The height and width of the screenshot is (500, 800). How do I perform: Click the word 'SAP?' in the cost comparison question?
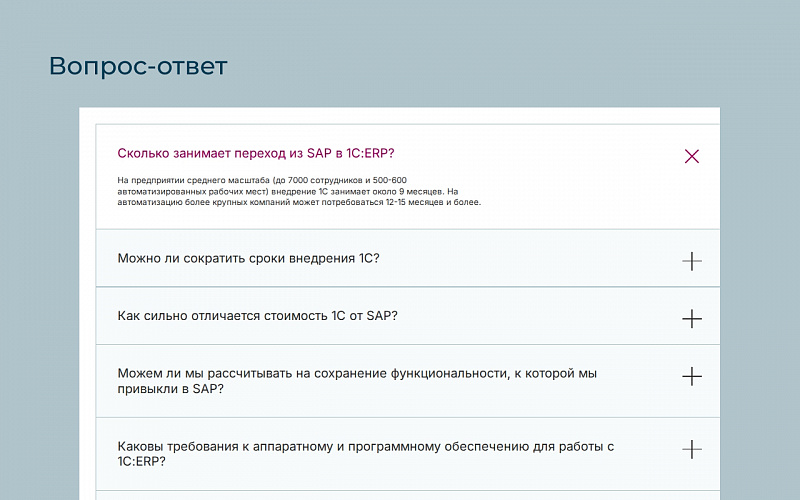pyautogui.click(x=382, y=316)
